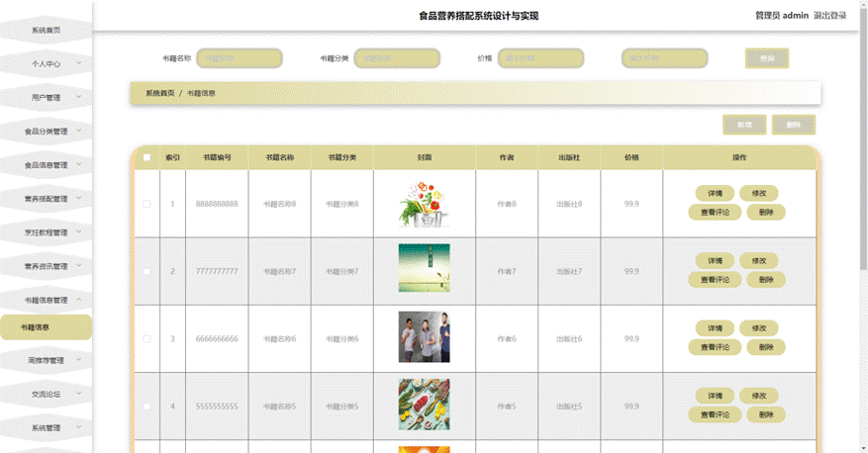This screenshot has width=868, height=453.
Task: Tick the select-all checkbox in table header
Action: tap(146, 157)
